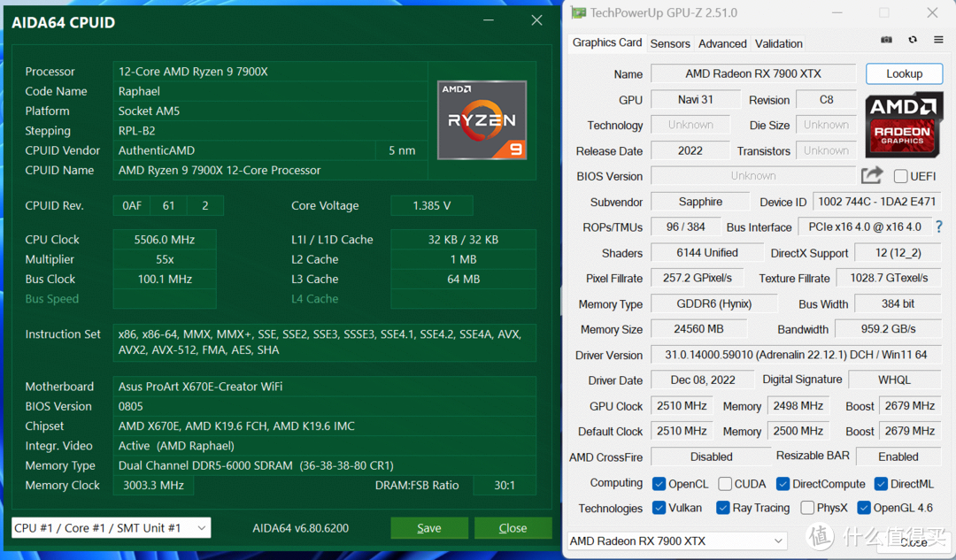Switch to the Sensors tab
Viewport: 956px width, 560px height.
click(x=670, y=44)
